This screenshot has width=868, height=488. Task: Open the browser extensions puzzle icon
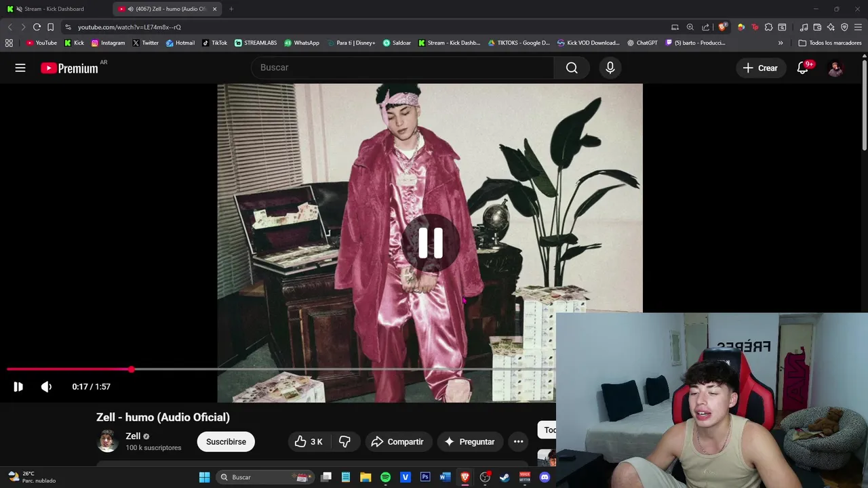768,27
